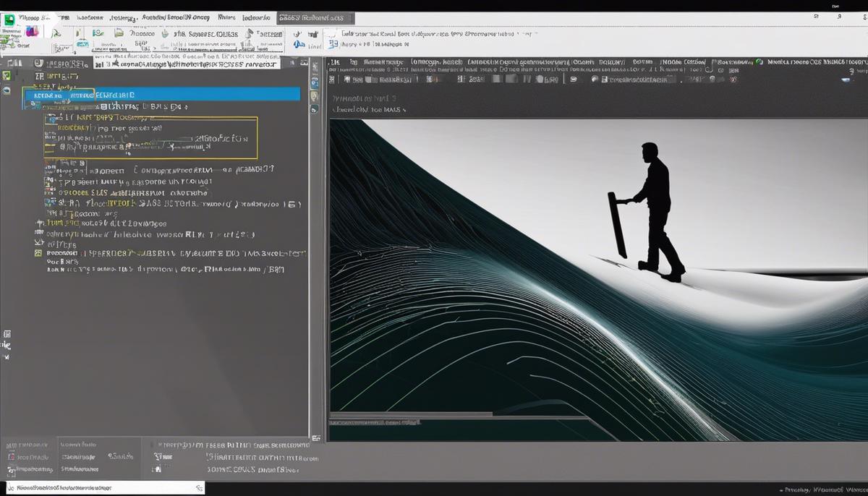Click the horizontal scrollbar beneath the canvas image
868x496 pixels.
click(411, 414)
